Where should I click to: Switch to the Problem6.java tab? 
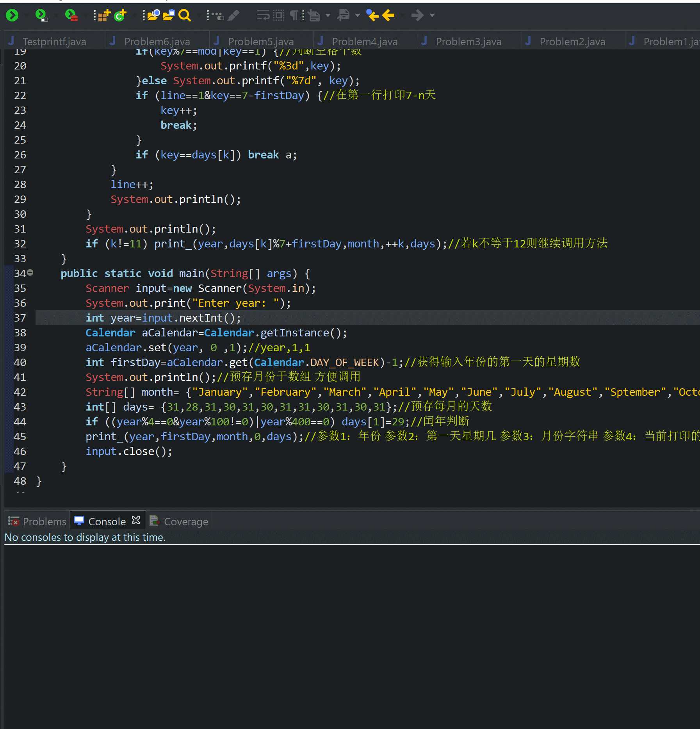point(157,41)
